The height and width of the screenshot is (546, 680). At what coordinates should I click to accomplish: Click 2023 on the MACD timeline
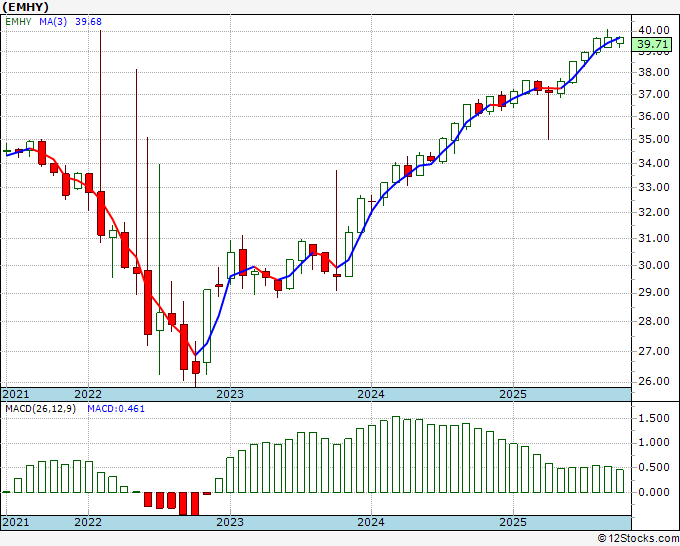click(x=230, y=522)
